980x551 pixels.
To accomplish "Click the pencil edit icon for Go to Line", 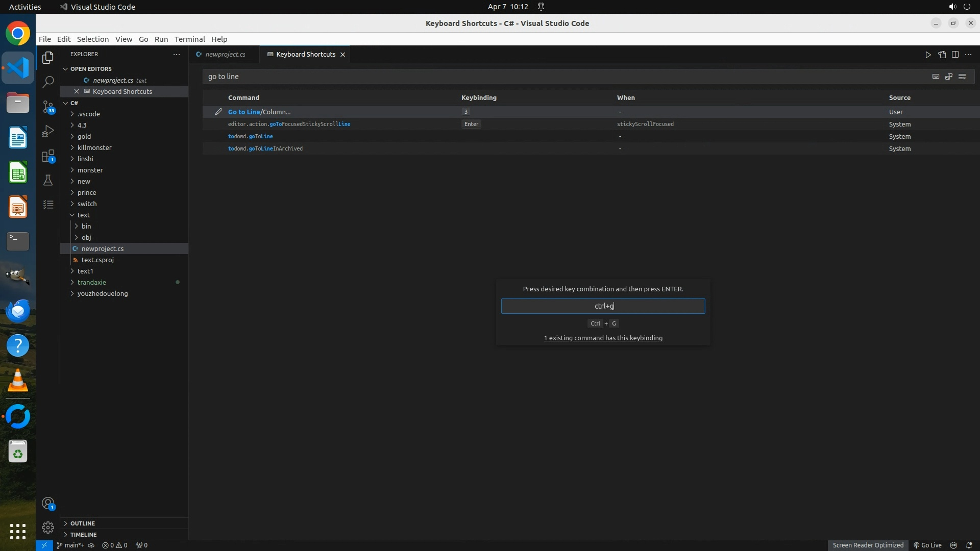I will 218,112.
